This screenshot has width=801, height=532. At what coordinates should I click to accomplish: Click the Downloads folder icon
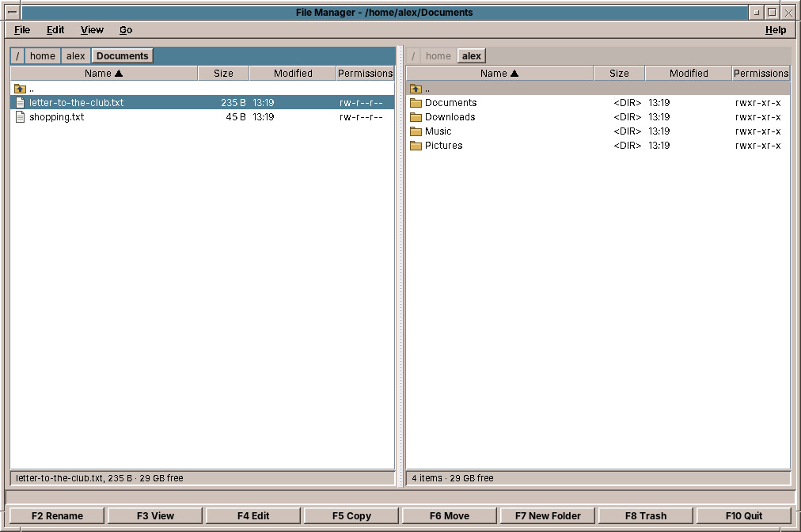pos(416,117)
